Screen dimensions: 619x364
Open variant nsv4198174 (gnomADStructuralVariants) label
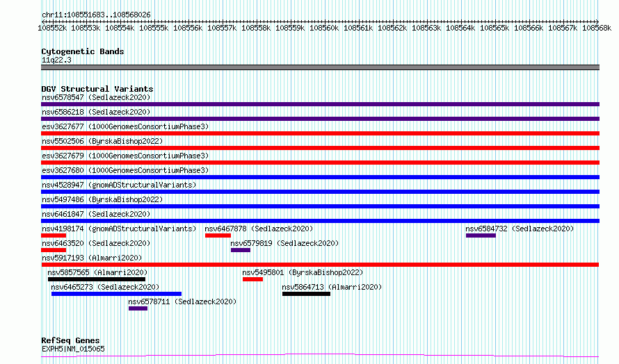click(119, 229)
